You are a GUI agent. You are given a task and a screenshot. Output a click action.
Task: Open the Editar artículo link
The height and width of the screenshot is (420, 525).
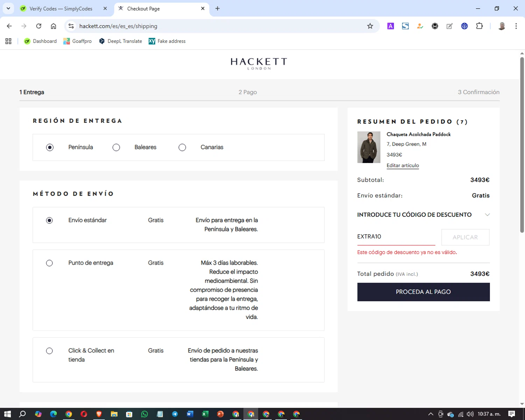coord(402,166)
